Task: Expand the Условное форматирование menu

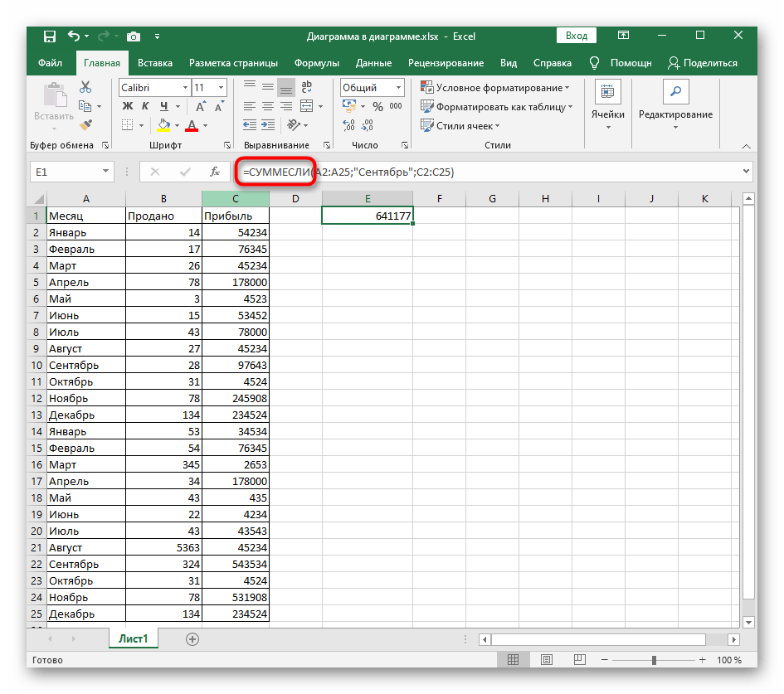Action: [x=495, y=87]
